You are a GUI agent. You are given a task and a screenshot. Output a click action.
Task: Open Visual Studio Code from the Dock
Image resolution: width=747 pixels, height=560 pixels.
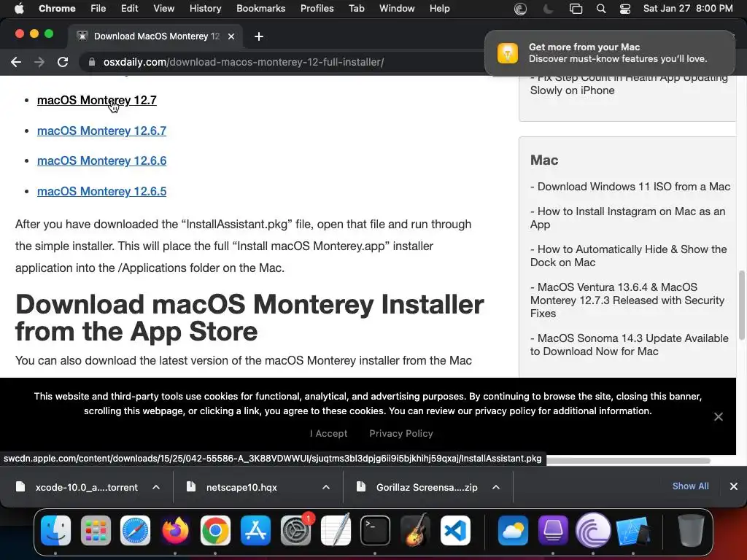tap(455, 530)
